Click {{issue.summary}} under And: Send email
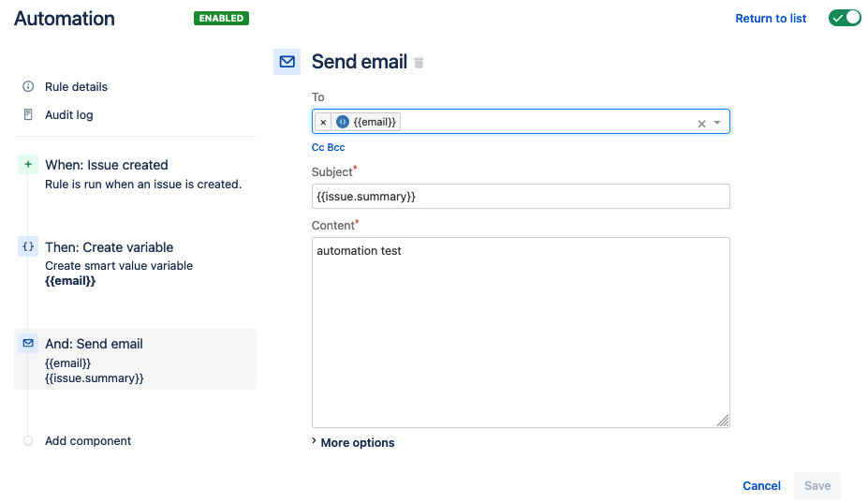Viewport: 868px width, 503px height. (x=95, y=378)
